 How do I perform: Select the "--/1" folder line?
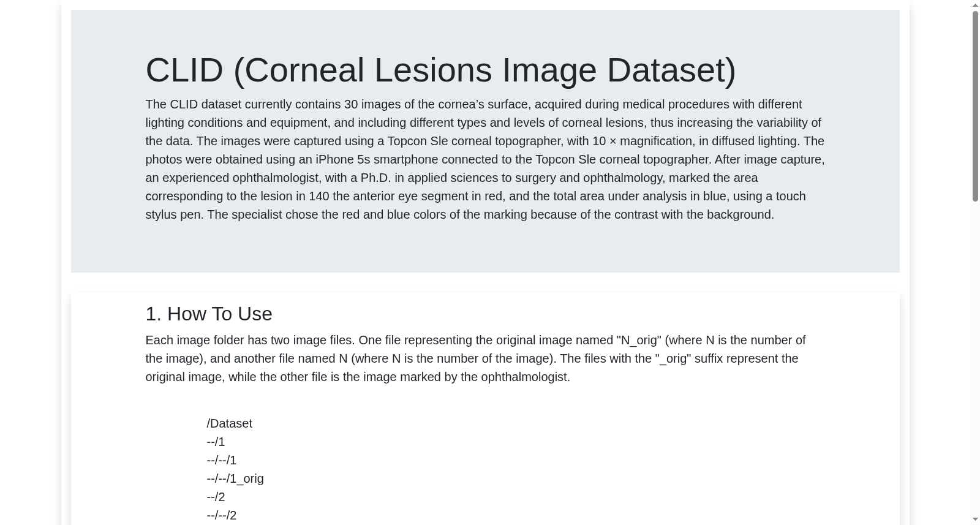coord(216,442)
